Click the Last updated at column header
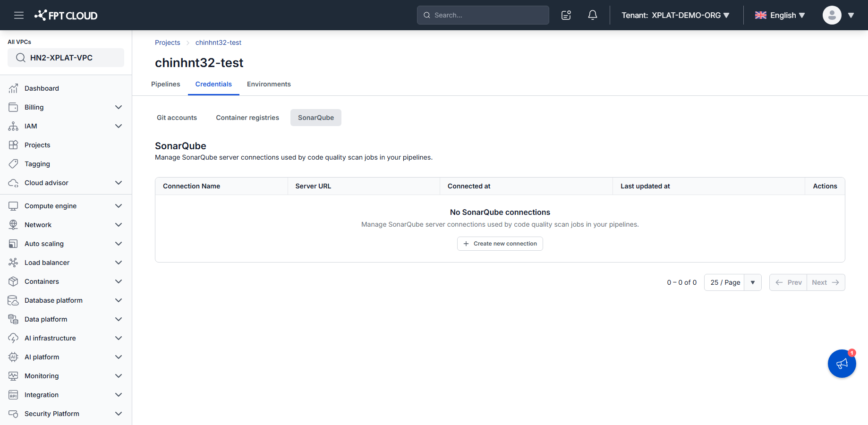Screen dimensions: 868x425 pos(709,186)
